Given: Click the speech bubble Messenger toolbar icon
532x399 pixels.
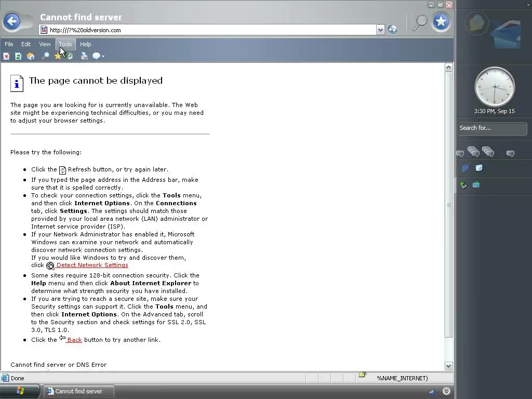Looking at the screenshot, I should 96,56.
